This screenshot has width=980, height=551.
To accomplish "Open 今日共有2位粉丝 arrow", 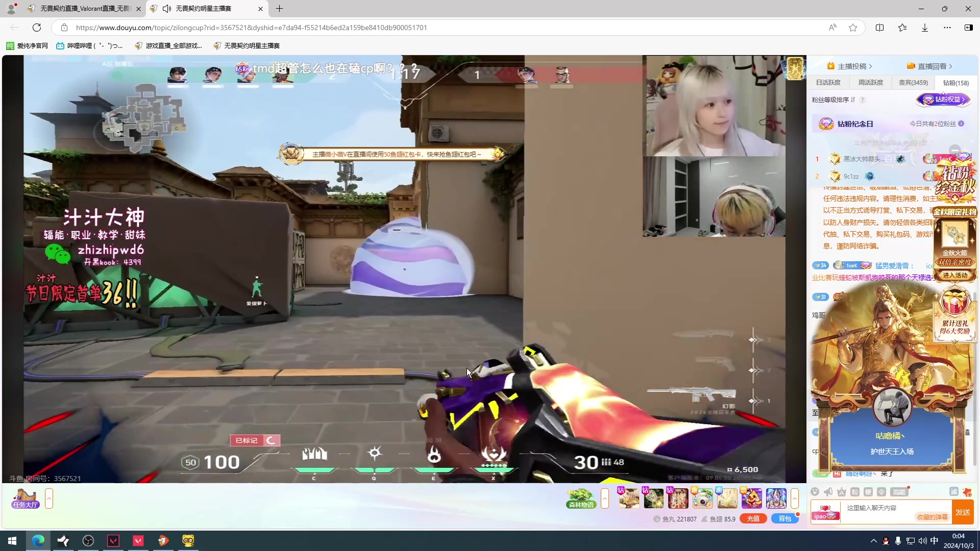I will click(961, 124).
